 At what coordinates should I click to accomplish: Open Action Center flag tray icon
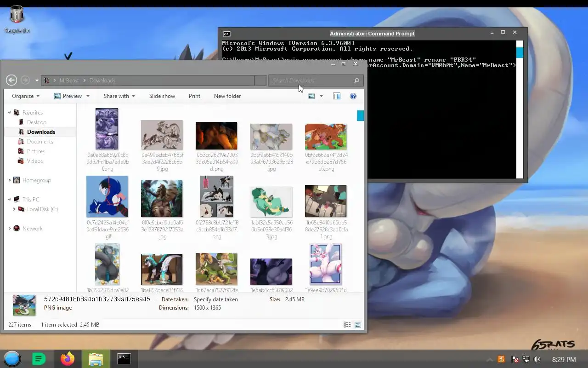[x=515, y=359]
